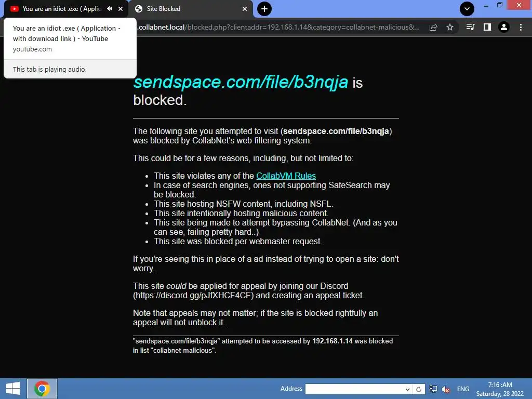Open the tab search dropdown arrow
532x399 pixels.
[x=467, y=9]
